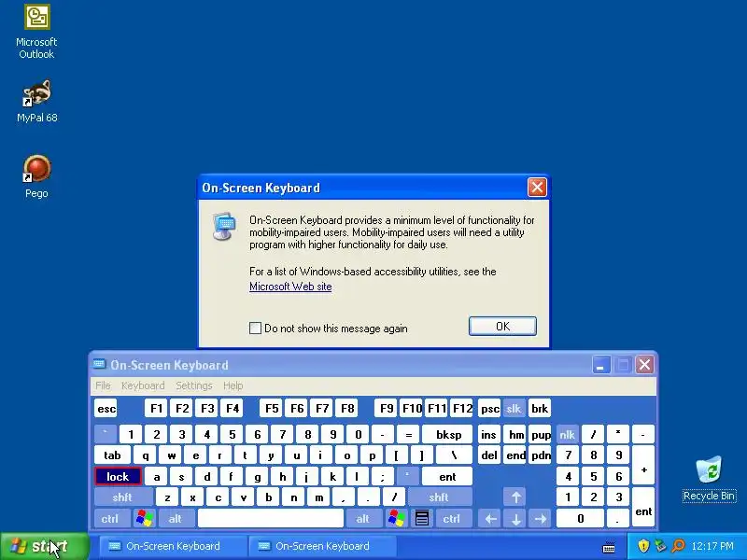Viewport: 747px width, 560px height.
Task: Open the Help menu
Action: [233, 385]
